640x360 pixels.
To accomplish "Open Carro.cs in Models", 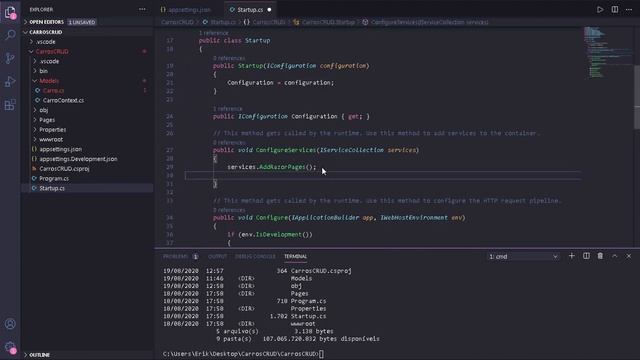I will (87, 91).
